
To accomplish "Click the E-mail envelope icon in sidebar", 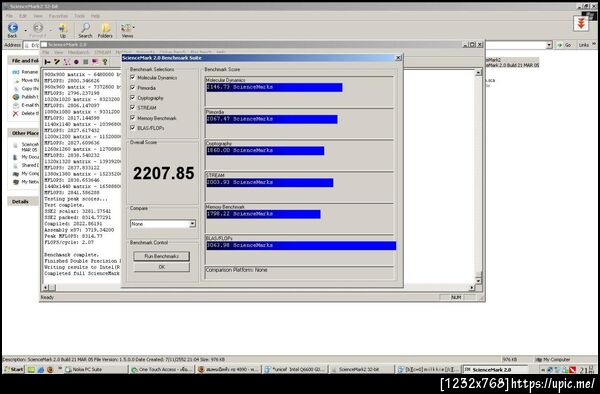I will point(16,105).
